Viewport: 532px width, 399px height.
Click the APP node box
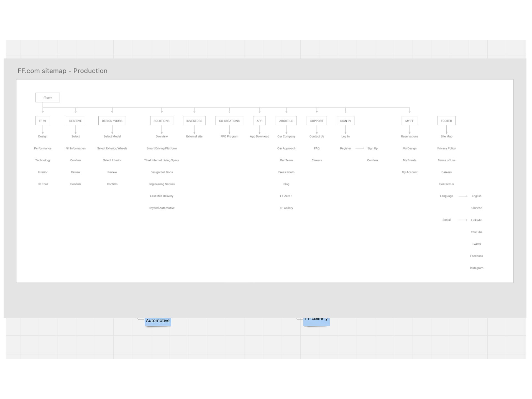259,121
